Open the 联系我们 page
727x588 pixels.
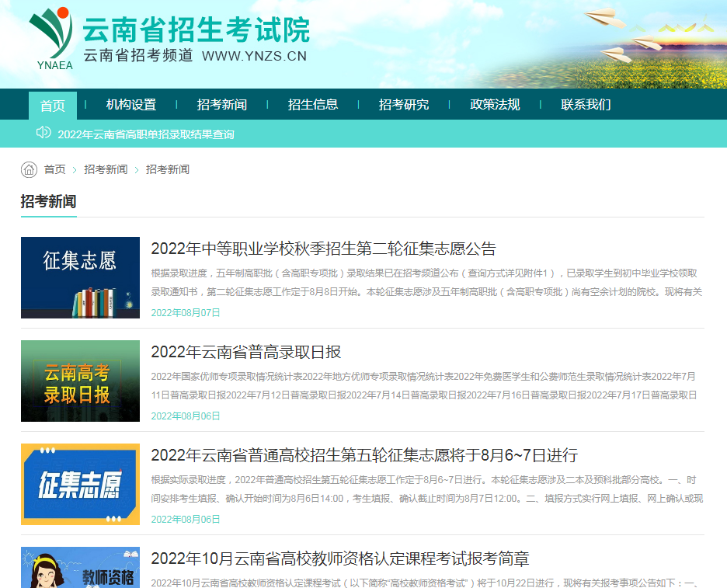click(x=586, y=105)
